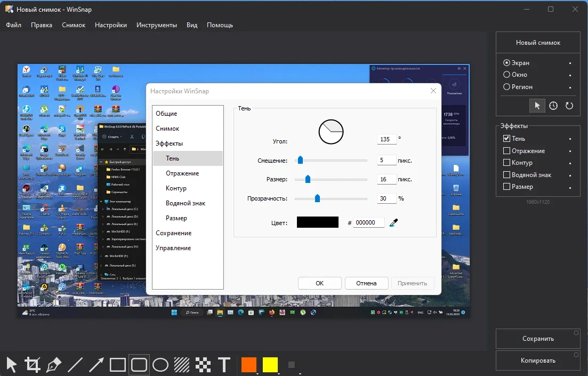This screenshot has height=376, width=588.
Task: Open the Снимок menu in menu bar
Action: (x=74, y=25)
